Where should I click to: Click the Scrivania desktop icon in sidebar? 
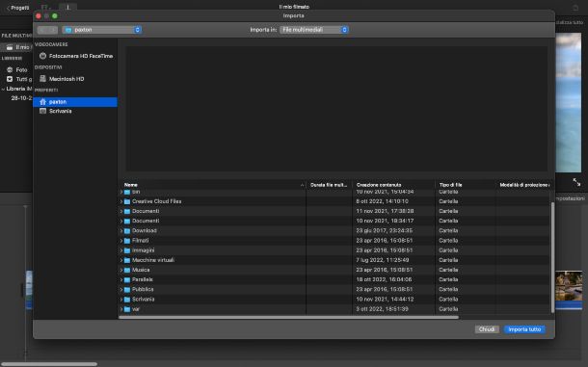coord(42,111)
